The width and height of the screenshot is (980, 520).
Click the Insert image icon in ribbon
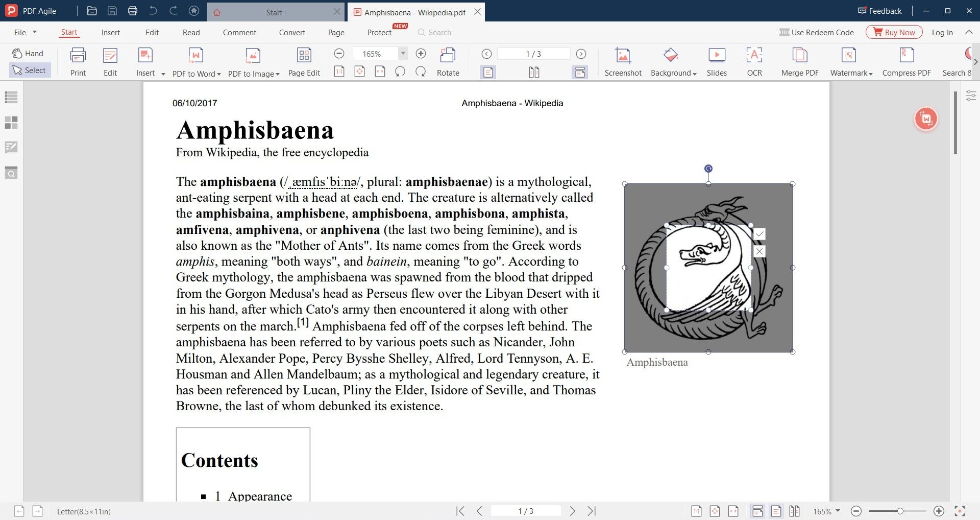145,55
